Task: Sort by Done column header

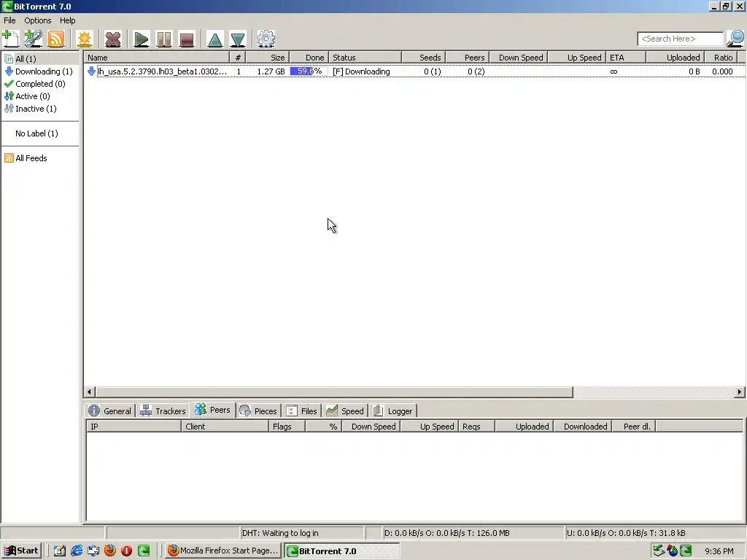Action: click(x=309, y=58)
